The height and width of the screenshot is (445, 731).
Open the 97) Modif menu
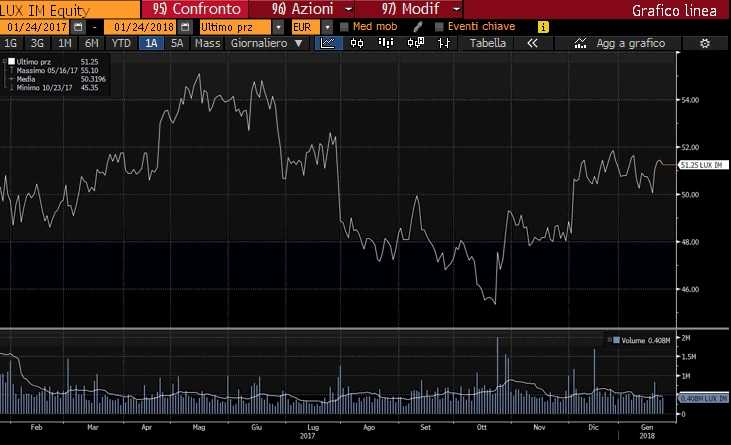pos(411,9)
